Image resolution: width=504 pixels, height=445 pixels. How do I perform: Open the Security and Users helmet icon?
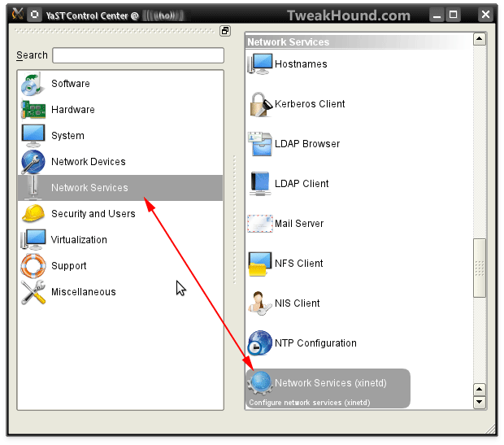coord(33,214)
